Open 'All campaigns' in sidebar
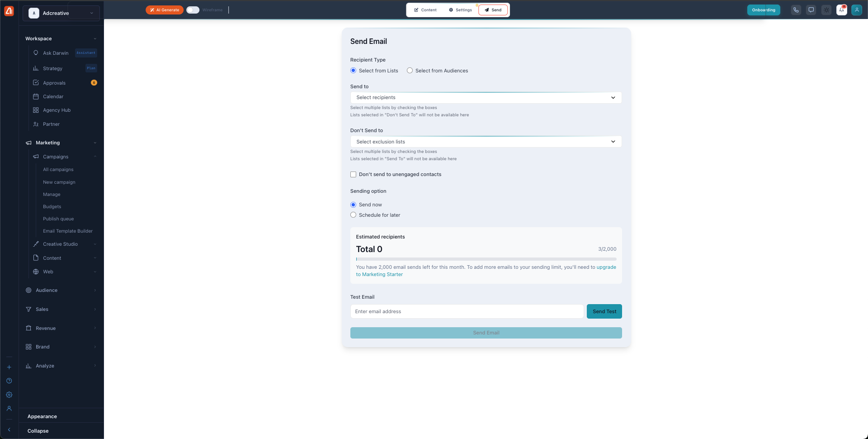868x439 pixels. click(x=58, y=170)
